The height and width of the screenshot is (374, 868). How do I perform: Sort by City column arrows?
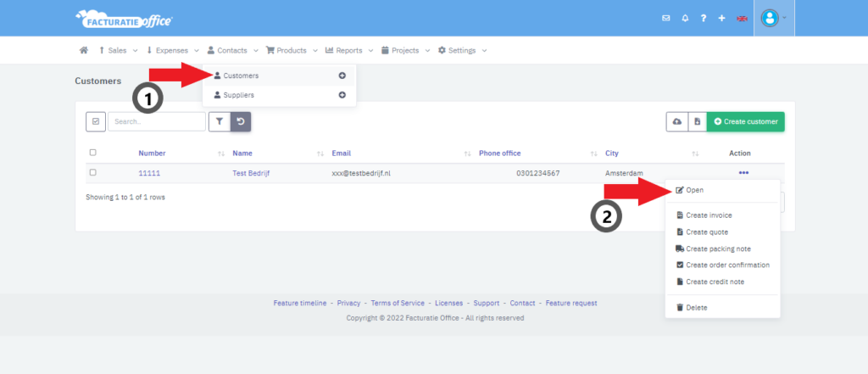point(696,154)
